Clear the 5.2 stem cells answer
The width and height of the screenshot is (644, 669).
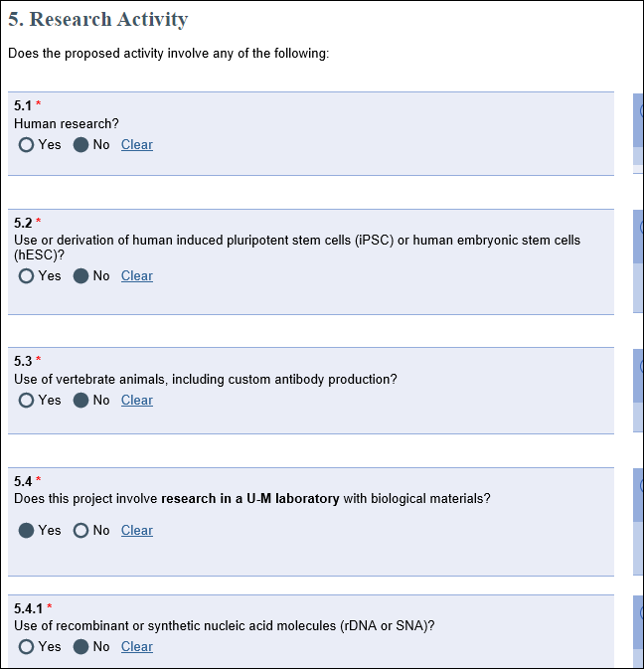click(137, 276)
